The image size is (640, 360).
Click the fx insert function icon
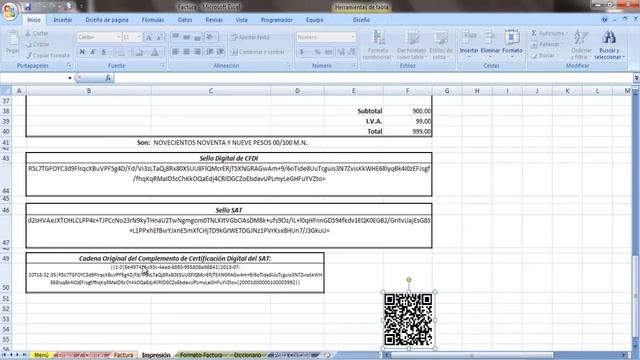point(108,78)
